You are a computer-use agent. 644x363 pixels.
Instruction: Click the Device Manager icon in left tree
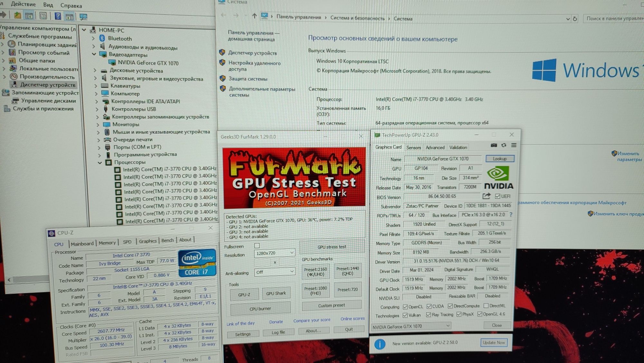[x=14, y=84]
